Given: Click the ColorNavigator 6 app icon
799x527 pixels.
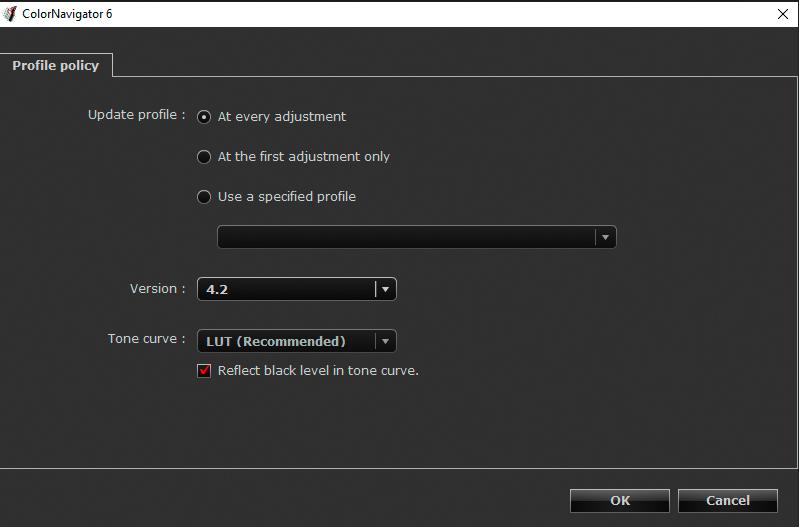Looking at the screenshot, I should click(10, 14).
